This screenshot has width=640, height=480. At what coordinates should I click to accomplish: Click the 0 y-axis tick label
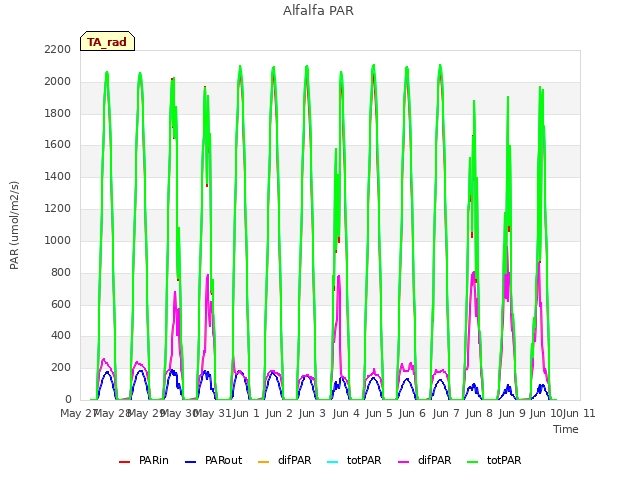[x=68, y=399]
